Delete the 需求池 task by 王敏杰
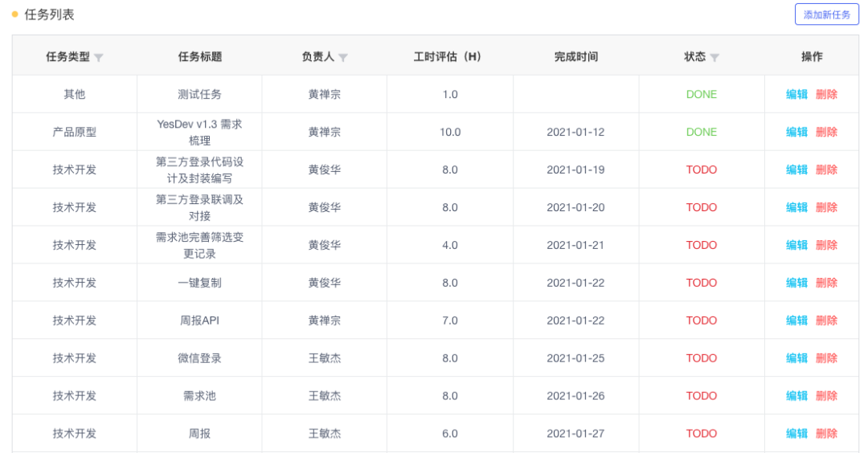868x453 pixels. click(x=826, y=395)
